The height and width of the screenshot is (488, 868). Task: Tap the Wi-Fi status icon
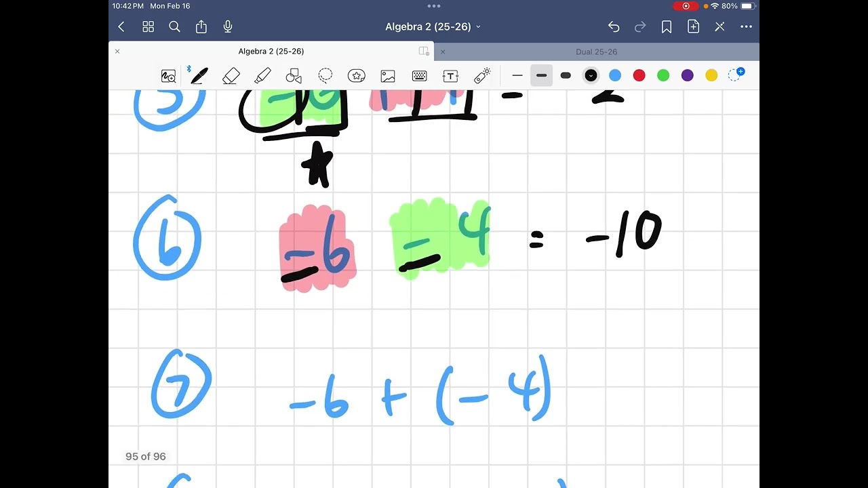pyautogui.click(x=715, y=5)
